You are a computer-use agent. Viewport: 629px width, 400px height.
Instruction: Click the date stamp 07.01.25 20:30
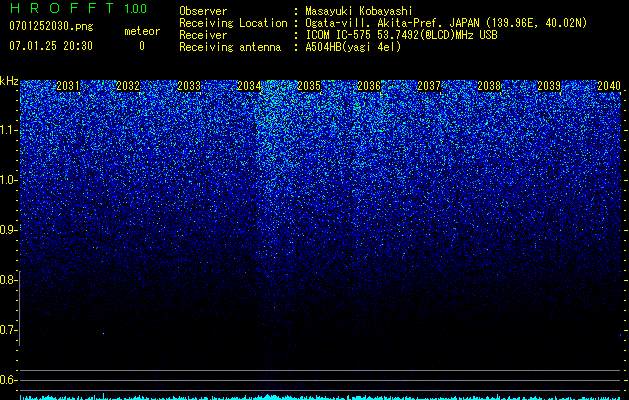click(x=51, y=46)
